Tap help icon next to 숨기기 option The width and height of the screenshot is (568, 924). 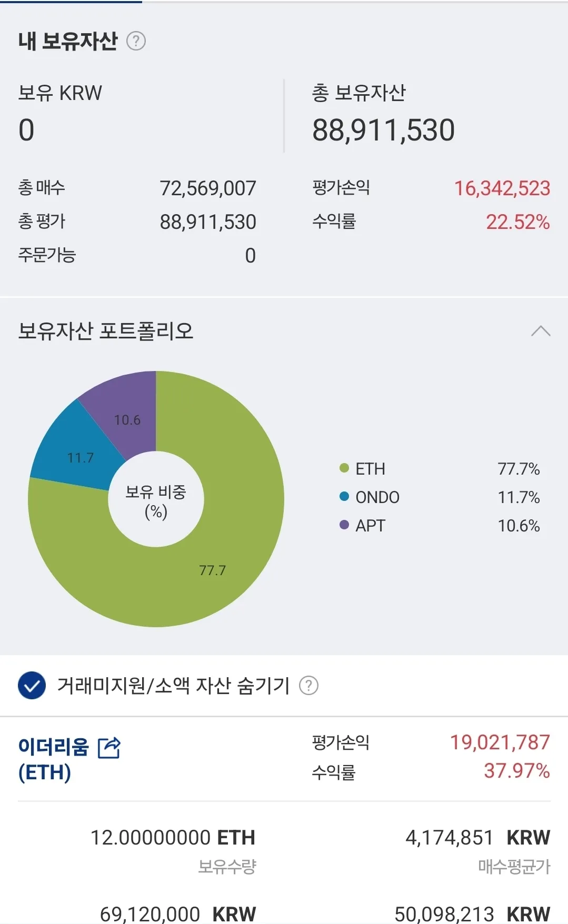coord(308,686)
